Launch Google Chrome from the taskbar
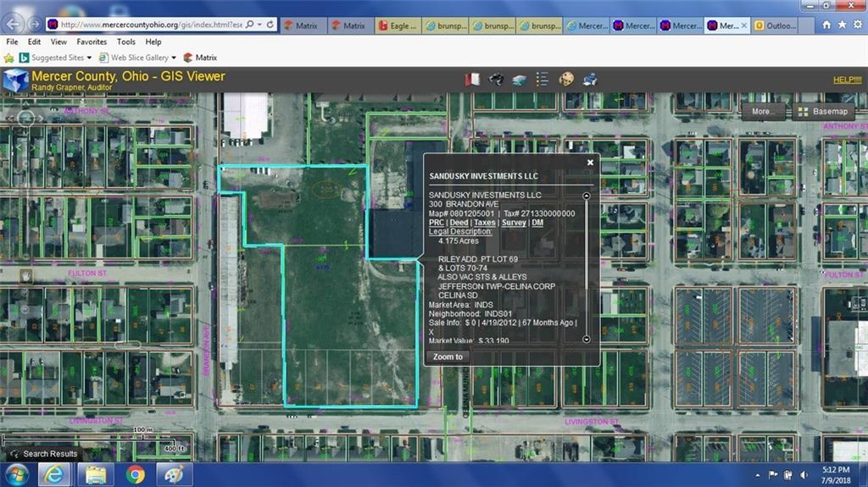Screen dimensions: 868x487 coord(136,475)
